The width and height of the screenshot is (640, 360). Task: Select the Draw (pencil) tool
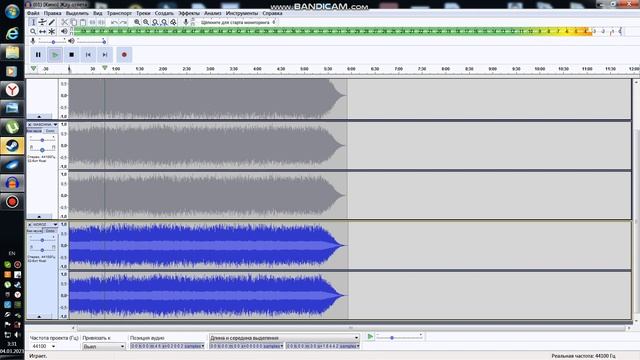click(x=52, y=22)
